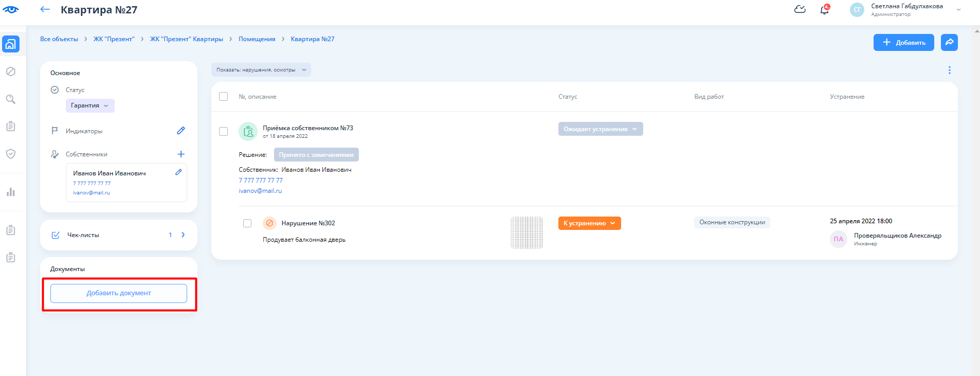Tick the select-all checkbox in table header
The height and width of the screenshot is (376, 980).
223,97
